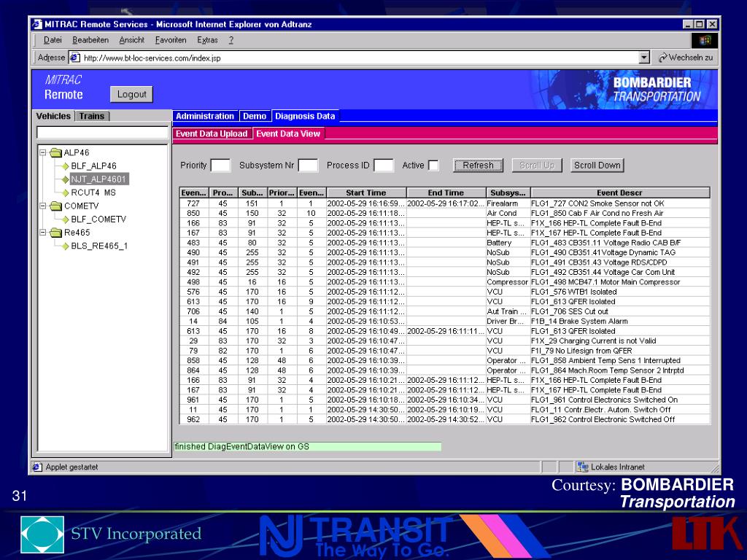This screenshot has width=747, height=560.
Task: Open the Datei menu
Action: click(53, 40)
